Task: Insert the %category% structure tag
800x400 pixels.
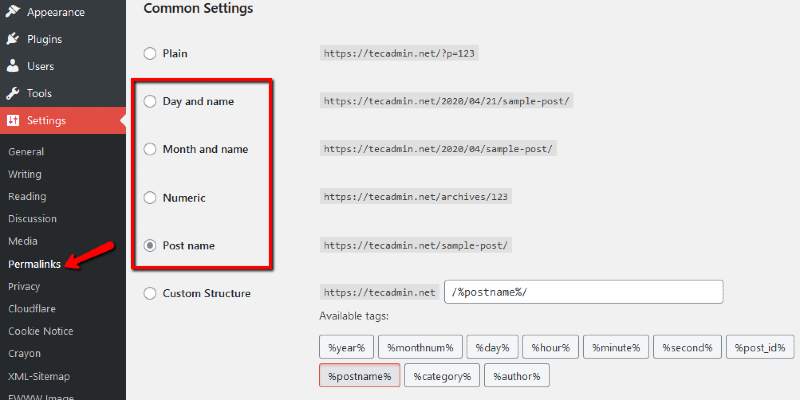Action: [441, 376]
